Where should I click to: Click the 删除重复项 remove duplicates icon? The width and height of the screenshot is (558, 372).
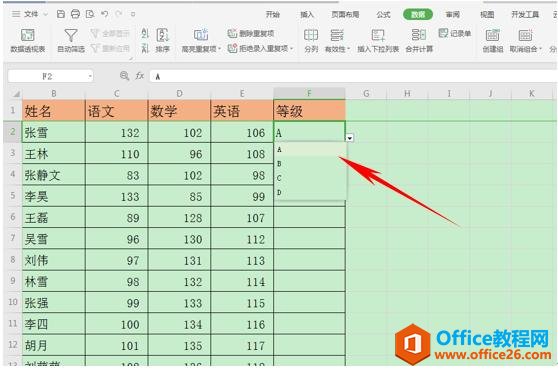pyautogui.click(x=232, y=33)
